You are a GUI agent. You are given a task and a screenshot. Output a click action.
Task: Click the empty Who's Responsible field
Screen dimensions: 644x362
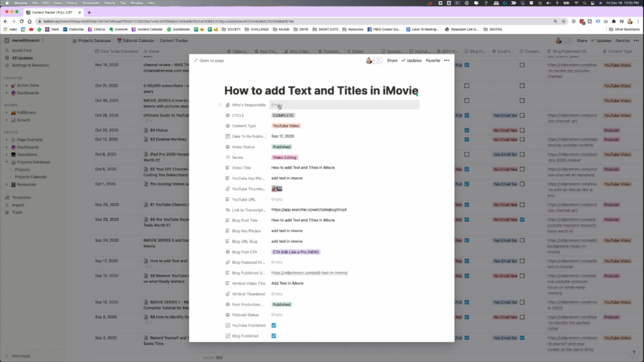click(x=344, y=105)
